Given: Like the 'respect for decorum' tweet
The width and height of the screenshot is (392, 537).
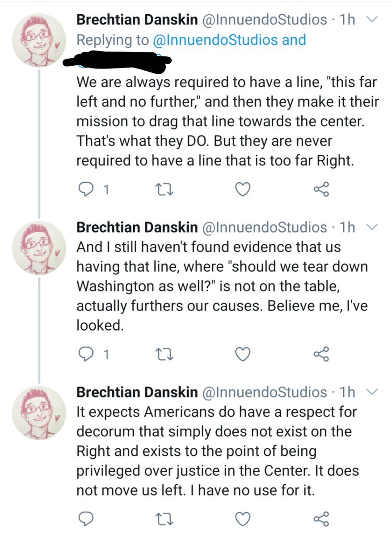Looking at the screenshot, I should 242,518.
